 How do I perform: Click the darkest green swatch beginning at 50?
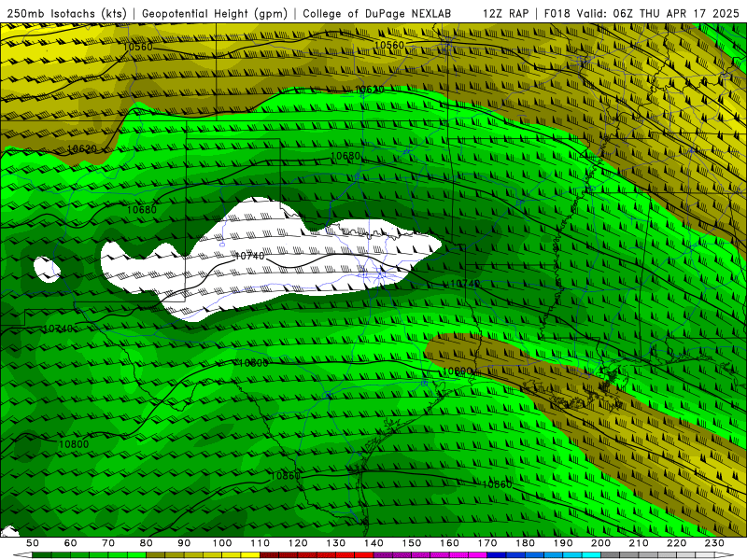[41, 554]
